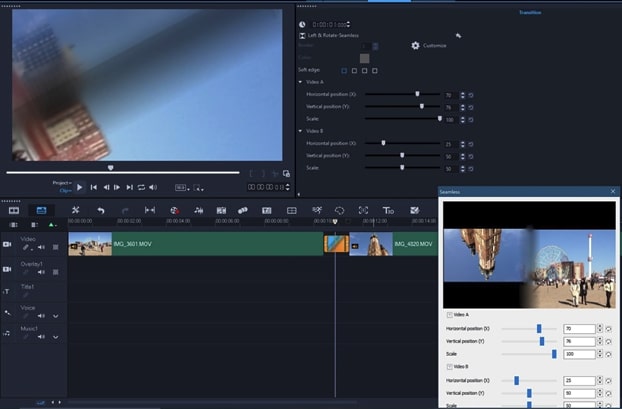Toggle the Overlay1 track transparency grid icon
Image resolution: width=622 pixels, height=409 pixels.
(56, 272)
